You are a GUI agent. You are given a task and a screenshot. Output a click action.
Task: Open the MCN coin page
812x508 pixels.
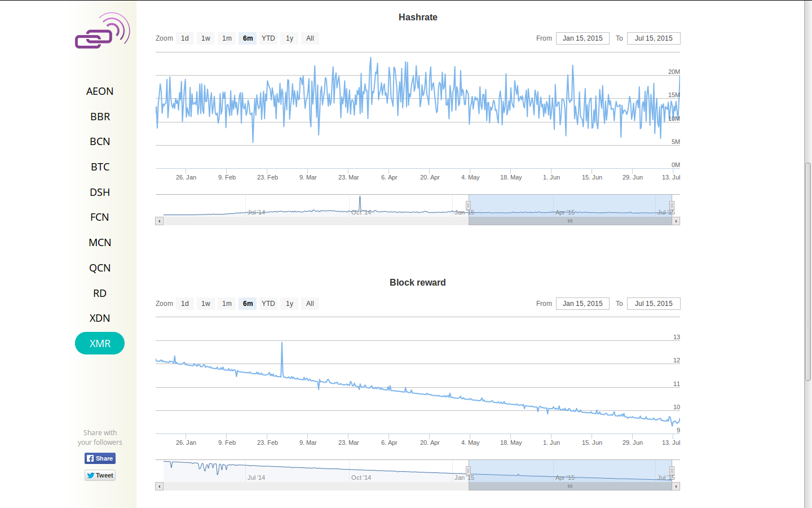click(100, 243)
